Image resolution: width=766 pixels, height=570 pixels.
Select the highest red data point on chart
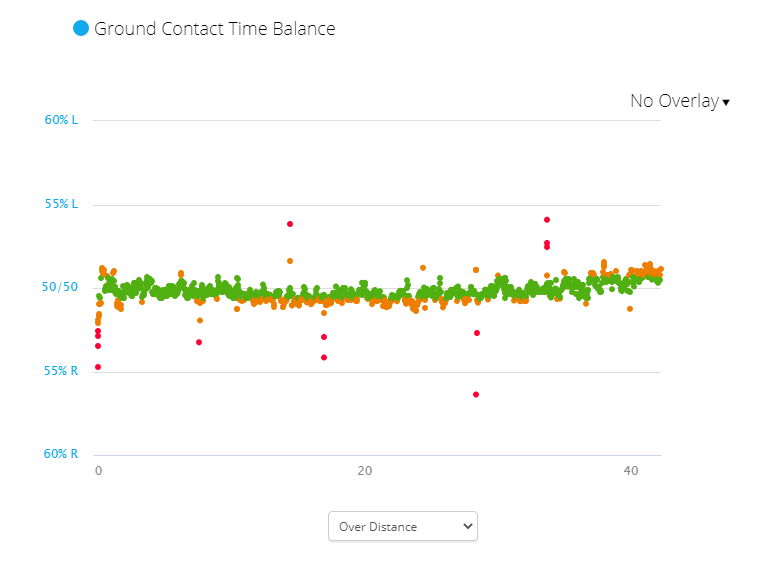click(547, 219)
